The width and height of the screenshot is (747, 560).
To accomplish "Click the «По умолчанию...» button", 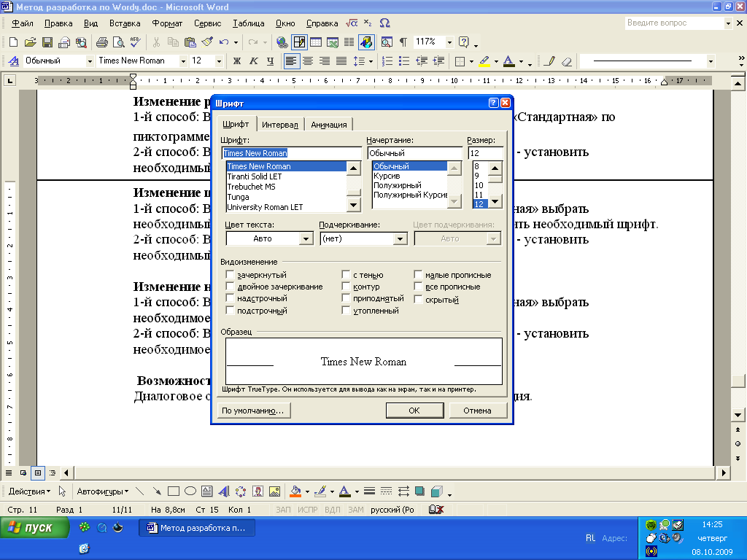I will [252, 411].
